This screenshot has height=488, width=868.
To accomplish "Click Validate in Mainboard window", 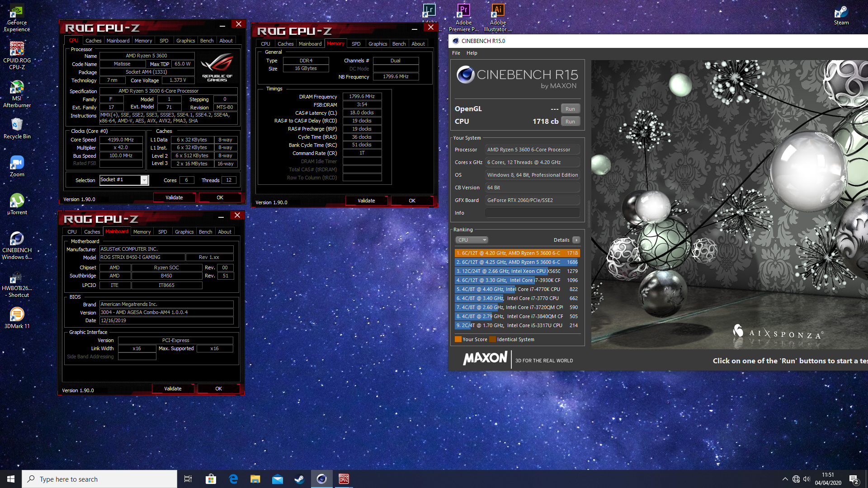I will (173, 389).
